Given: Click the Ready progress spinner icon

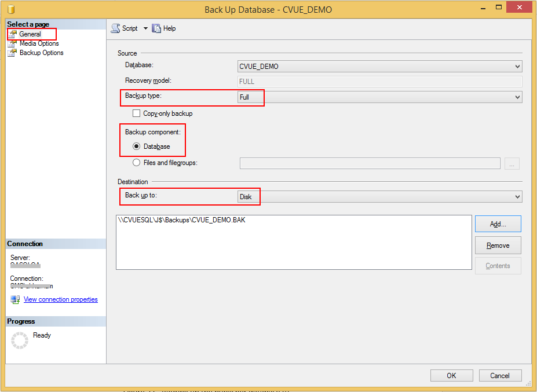Looking at the screenshot, I should tap(20, 340).
